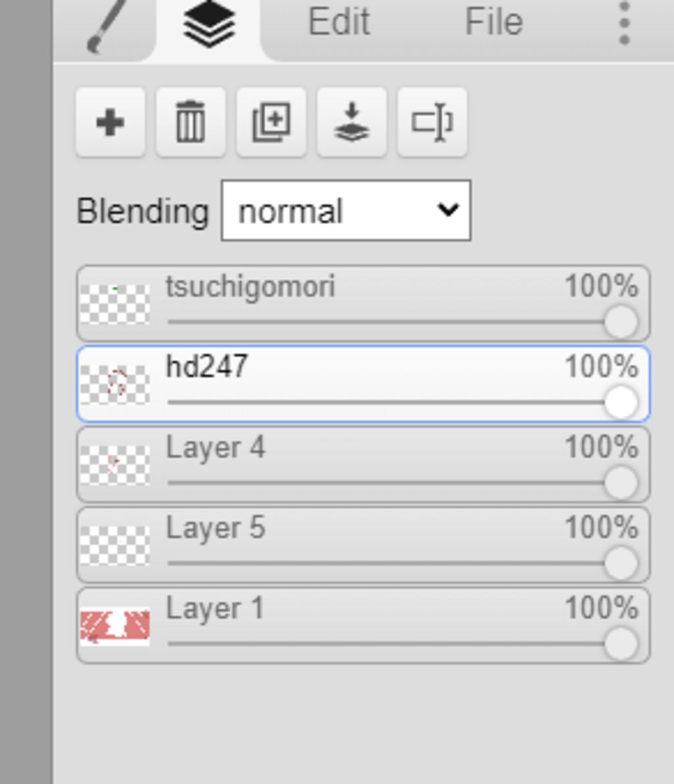Click Layer 5 opacity slider handle
The image size is (674, 784).
620,563
